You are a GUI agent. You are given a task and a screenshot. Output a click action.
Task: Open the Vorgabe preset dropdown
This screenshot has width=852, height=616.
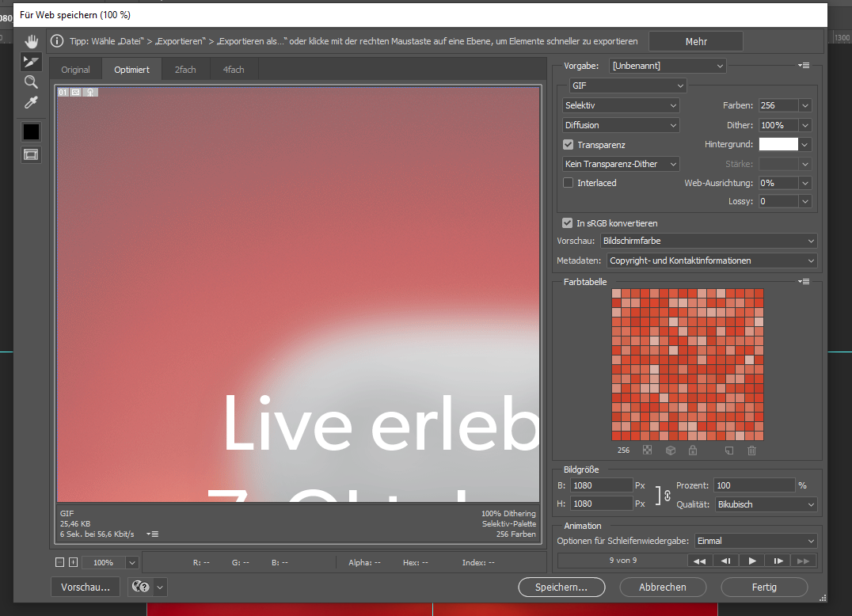(x=667, y=66)
